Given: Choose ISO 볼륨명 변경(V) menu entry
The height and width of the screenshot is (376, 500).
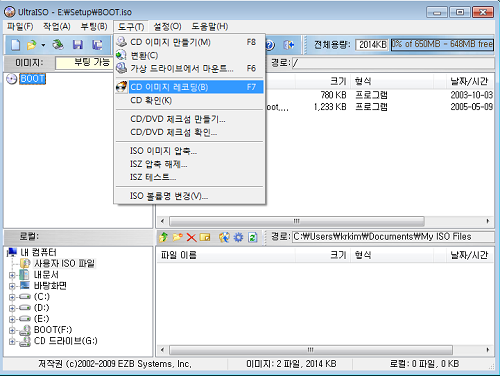Looking at the screenshot, I should [190, 196].
